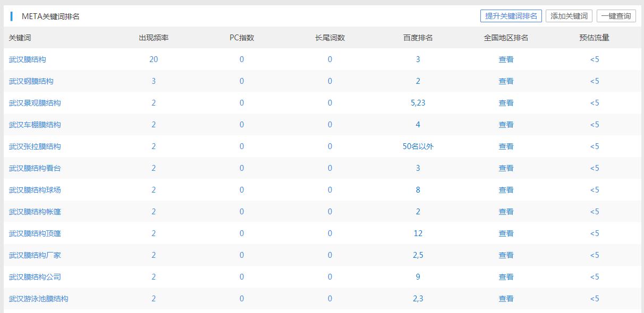Viewport: 644px width, 313px height.
Task: Open keyword link 武汉膜结构帐篷
Action: 35,212
